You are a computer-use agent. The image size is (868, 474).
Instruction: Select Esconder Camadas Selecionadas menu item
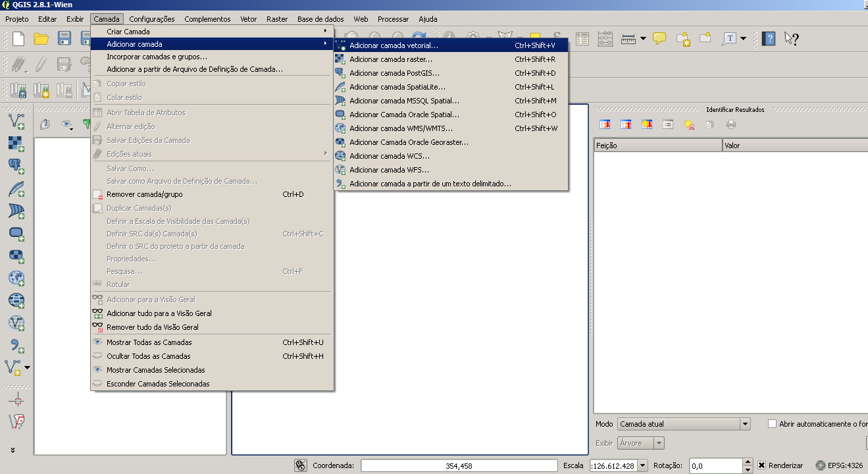pyautogui.click(x=213, y=384)
